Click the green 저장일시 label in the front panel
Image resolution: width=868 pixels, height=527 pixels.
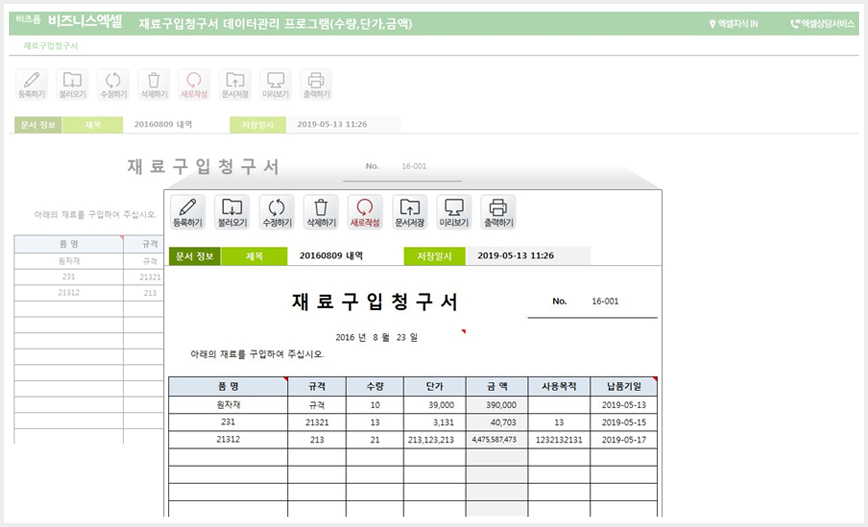coord(435,256)
